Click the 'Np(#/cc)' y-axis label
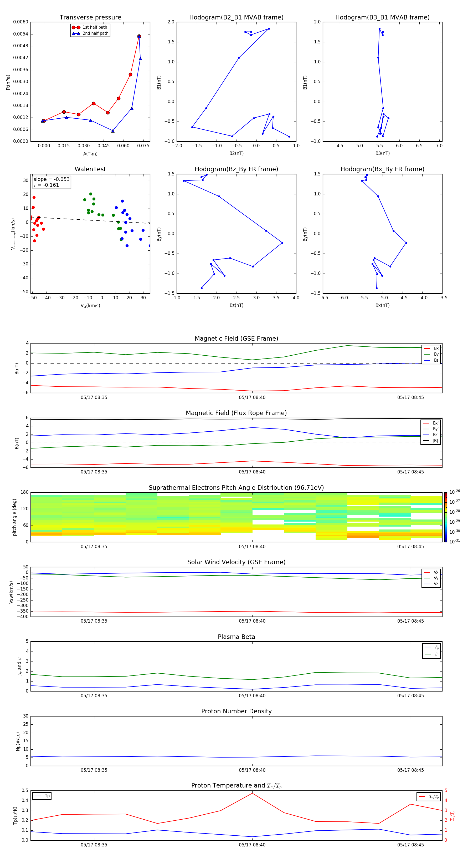Viewport: 473px width, 868px height. coord(18,741)
